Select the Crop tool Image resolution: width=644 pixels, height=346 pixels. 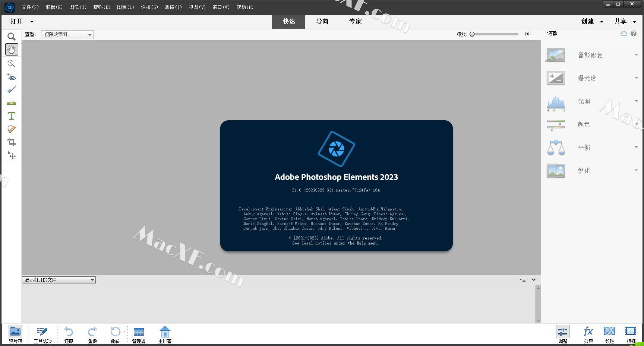12,142
